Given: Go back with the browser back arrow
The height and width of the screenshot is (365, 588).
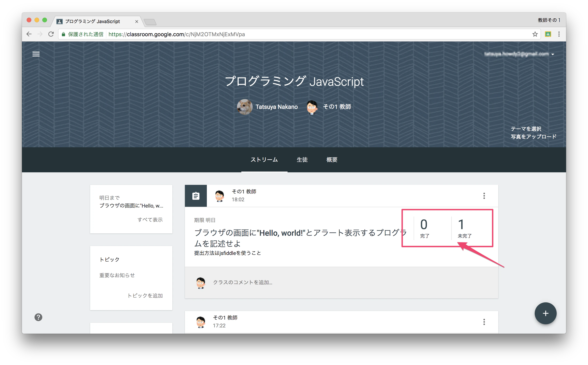Looking at the screenshot, I should coord(29,34).
